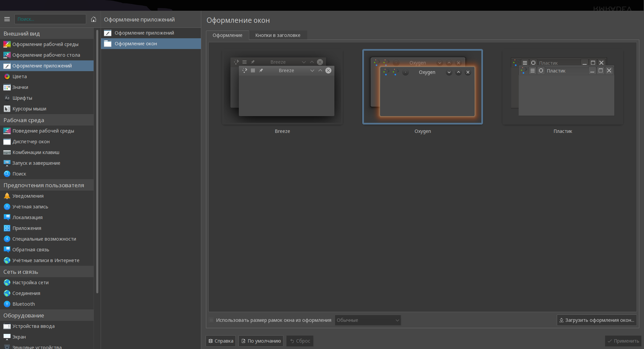Click the Применить button

pyautogui.click(x=623, y=341)
